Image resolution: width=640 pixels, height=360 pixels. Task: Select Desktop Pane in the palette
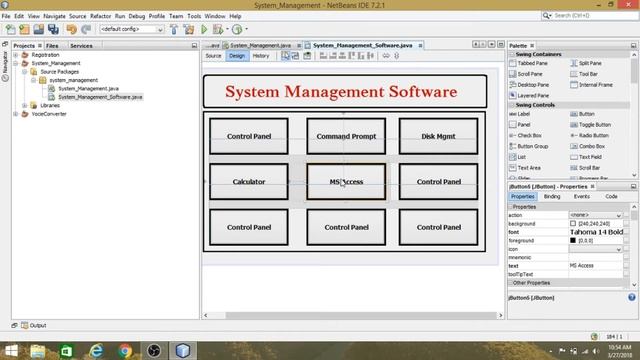pos(529,85)
